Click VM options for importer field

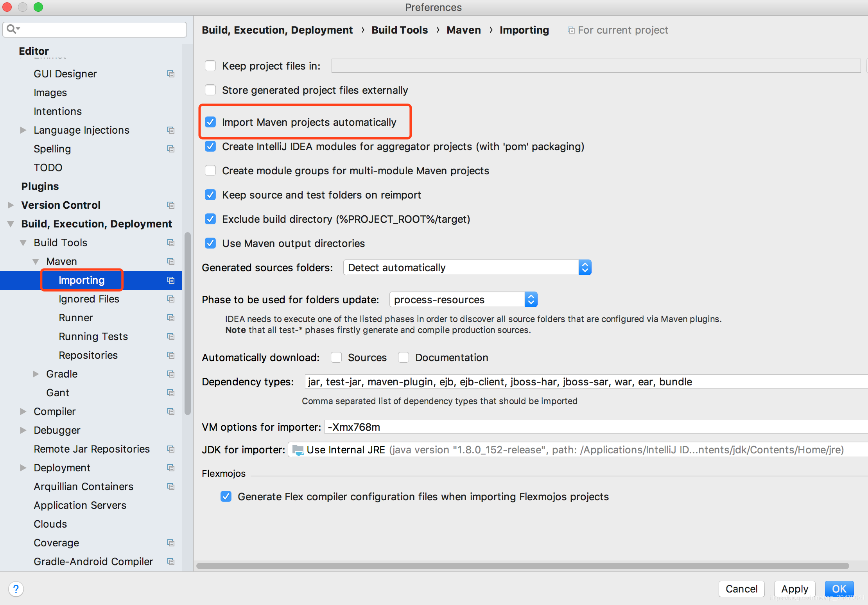tap(596, 427)
